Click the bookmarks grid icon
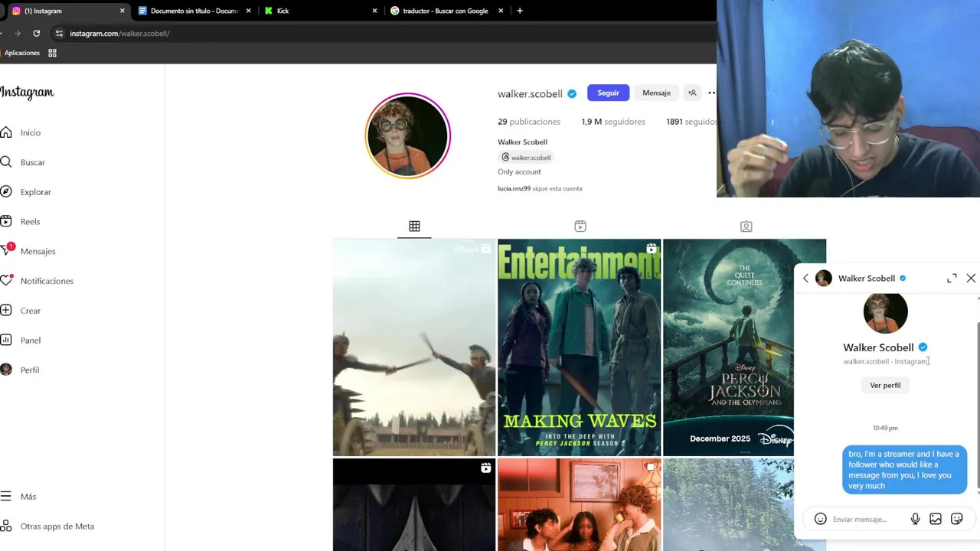980x551 pixels. click(53, 53)
